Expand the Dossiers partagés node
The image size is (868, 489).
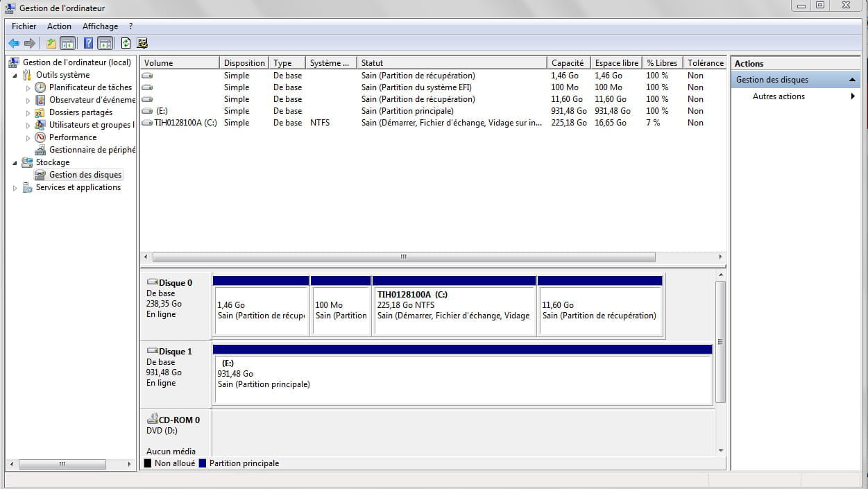(28, 113)
